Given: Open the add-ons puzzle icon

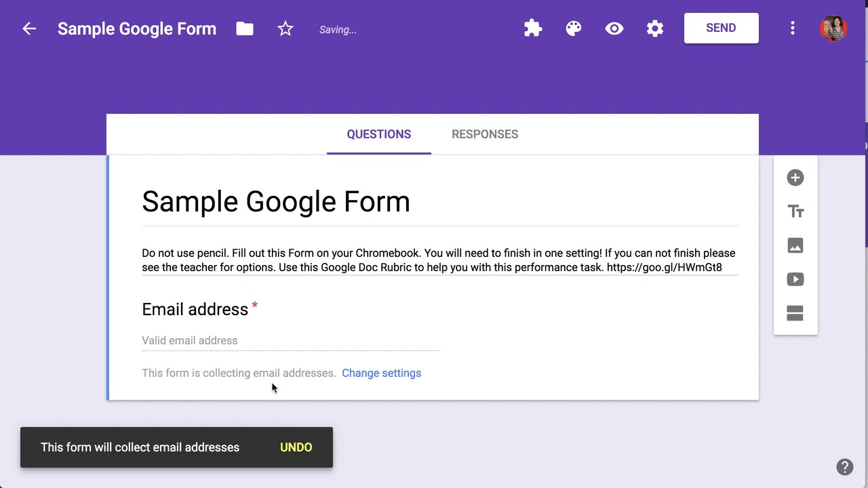Looking at the screenshot, I should [533, 28].
